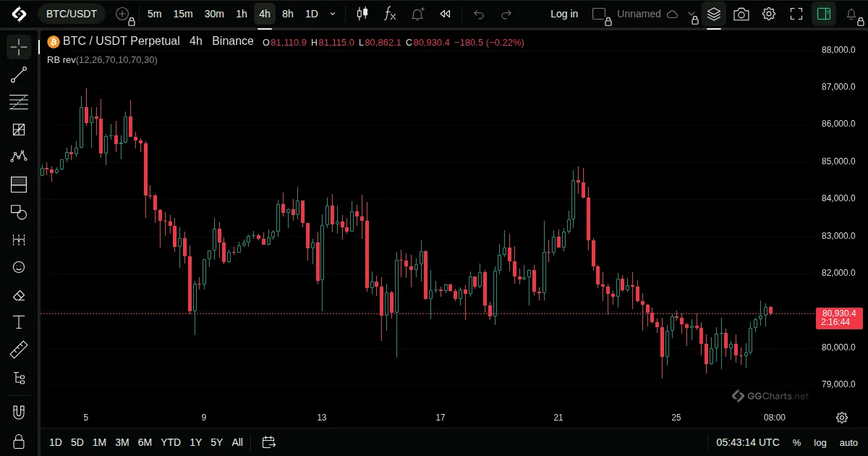Set range to 6M
This screenshot has width=868, height=456.
click(145, 442)
